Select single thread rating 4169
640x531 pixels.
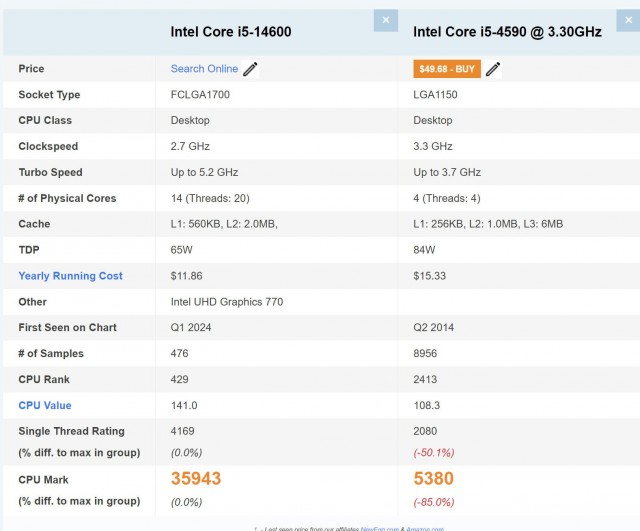pyautogui.click(x=182, y=431)
